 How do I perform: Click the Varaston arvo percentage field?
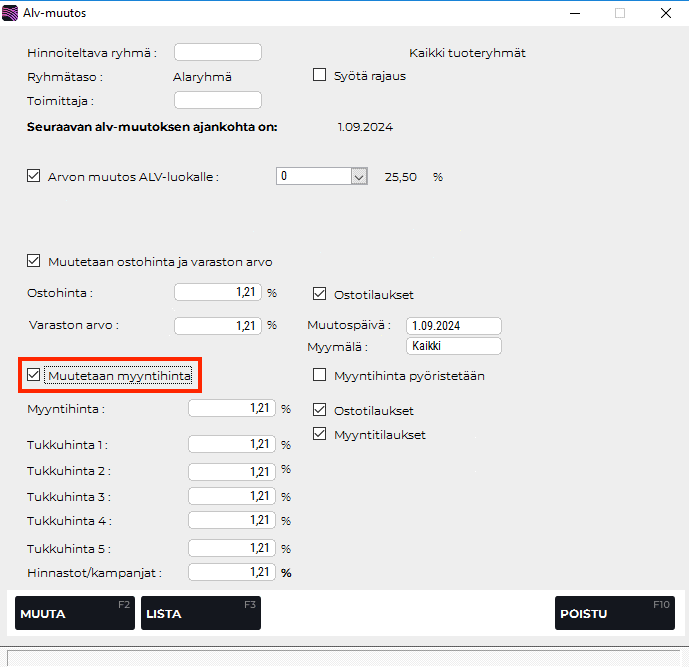click(218, 325)
